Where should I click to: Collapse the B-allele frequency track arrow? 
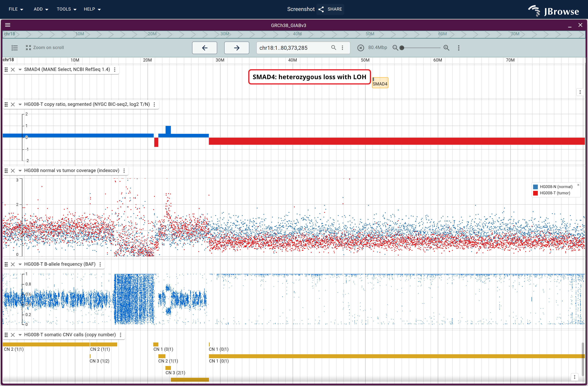[x=20, y=264]
